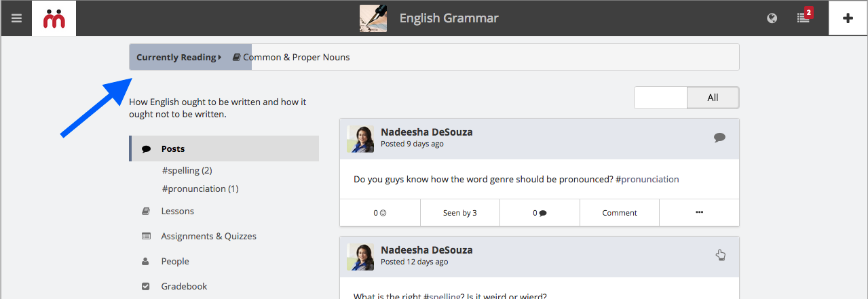This screenshot has width=868, height=299.
Task: Open Nadeesha DeSouza's name on the 9 days ago post
Action: click(x=427, y=132)
